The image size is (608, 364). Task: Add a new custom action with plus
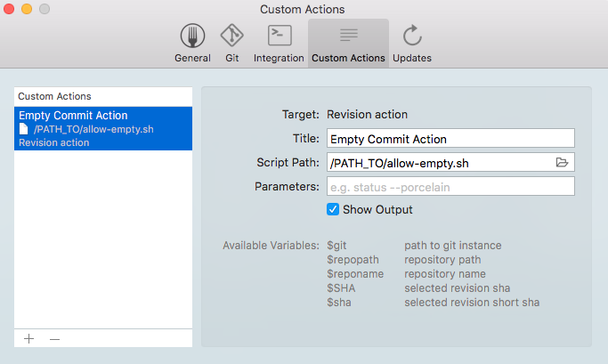tap(28, 339)
